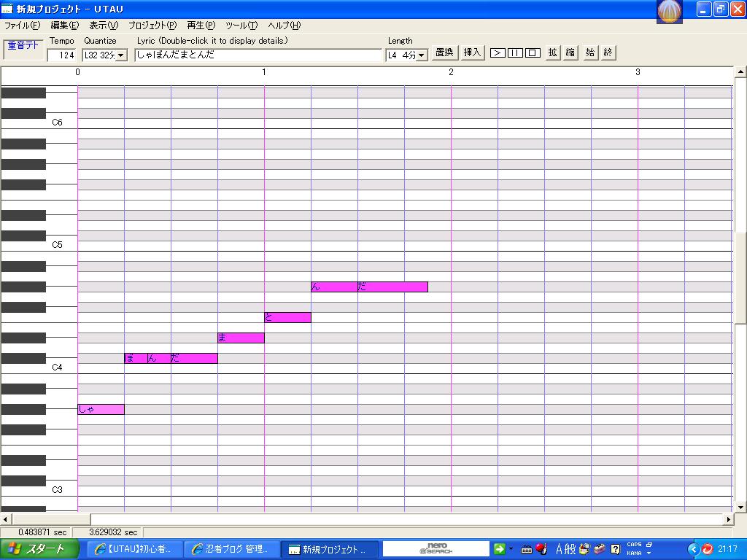Toggle the KANA lock indicator

pos(634,553)
